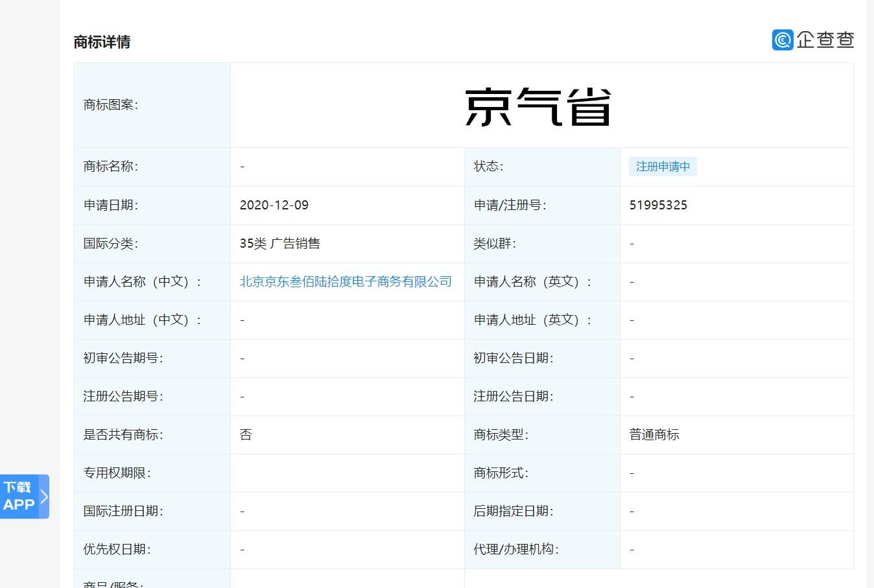Open applicant 北京京东叁佰陆拾度电子商务有限公司 link
Screen dimensions: 874x588
point(346,282)
